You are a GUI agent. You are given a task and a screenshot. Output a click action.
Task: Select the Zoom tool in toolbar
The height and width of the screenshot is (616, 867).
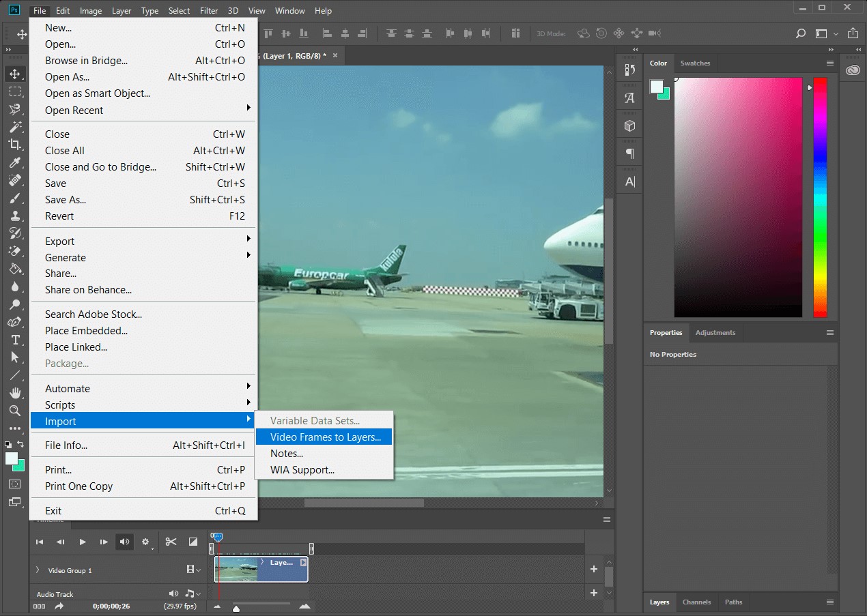[x=14, y=411]
